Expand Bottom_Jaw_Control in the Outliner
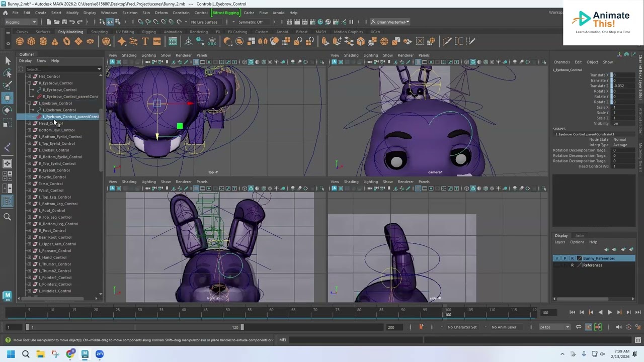The height and width of the screenshot is (362, 644). click(29, 130)
